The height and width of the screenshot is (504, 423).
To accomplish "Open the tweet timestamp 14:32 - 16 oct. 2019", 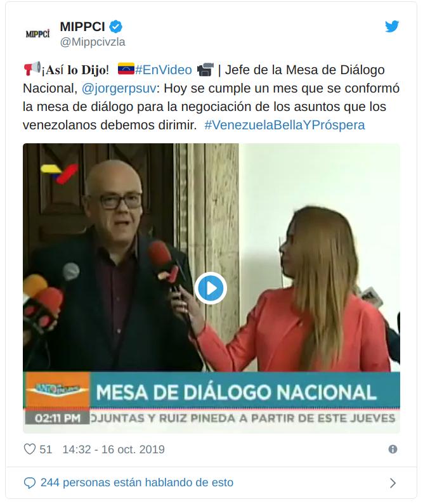I will click(114, 449).
